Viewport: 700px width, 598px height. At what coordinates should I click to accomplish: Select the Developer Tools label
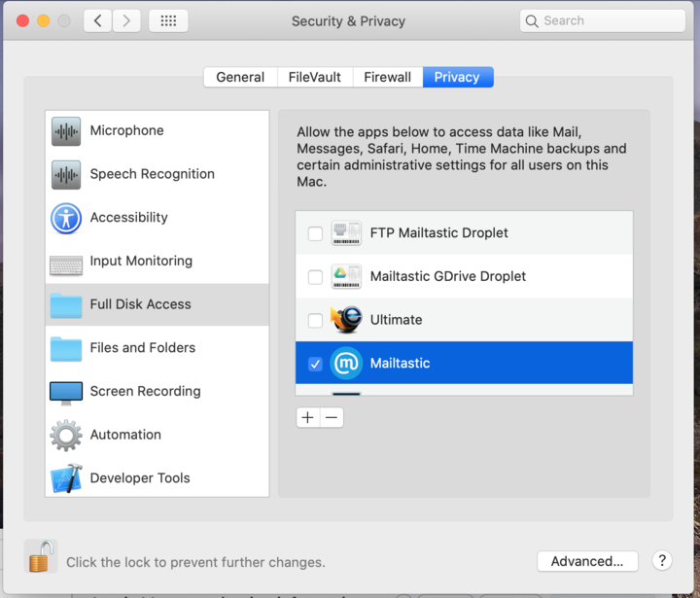[140, 477]
